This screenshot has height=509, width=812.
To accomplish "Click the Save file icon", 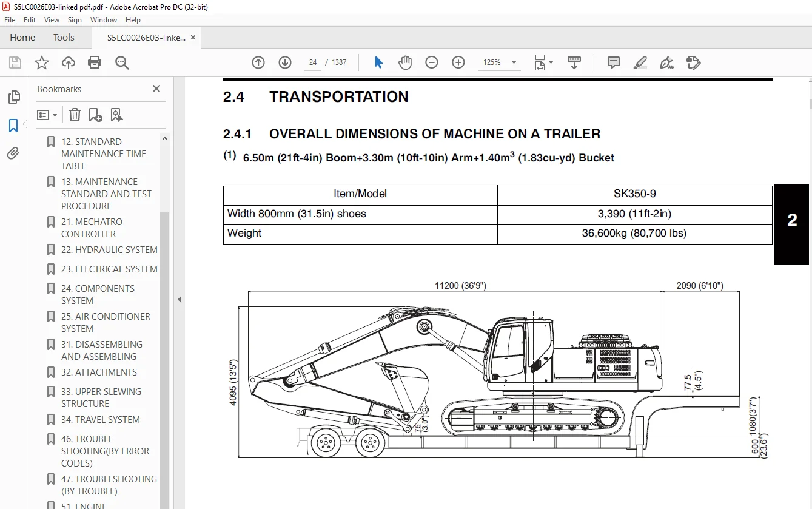I will tap(15, 62).
